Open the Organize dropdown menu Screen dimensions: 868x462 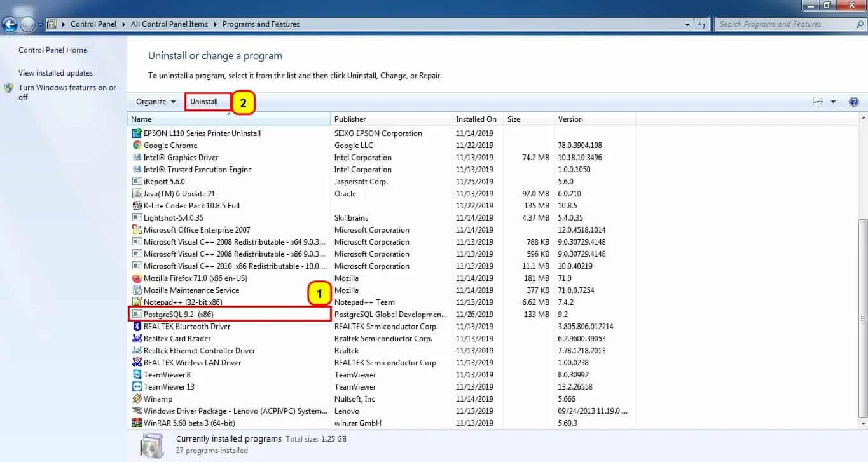click(x=156, y=102)
